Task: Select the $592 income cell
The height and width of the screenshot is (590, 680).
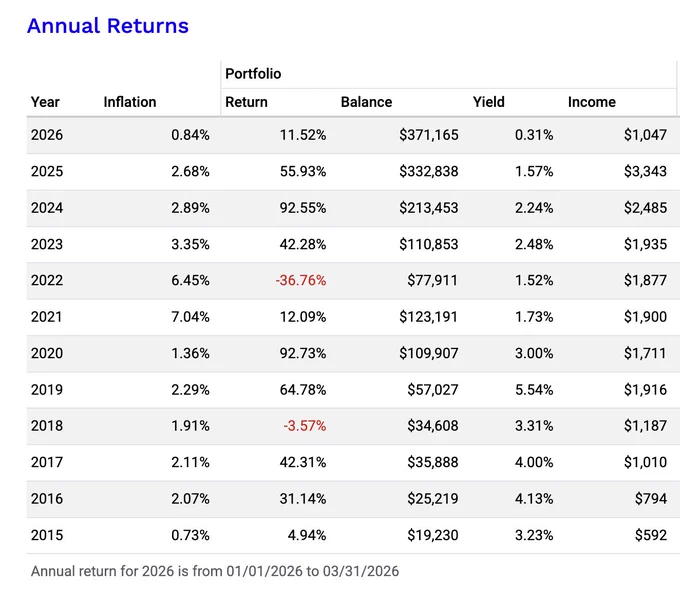Action: [651, 535]
